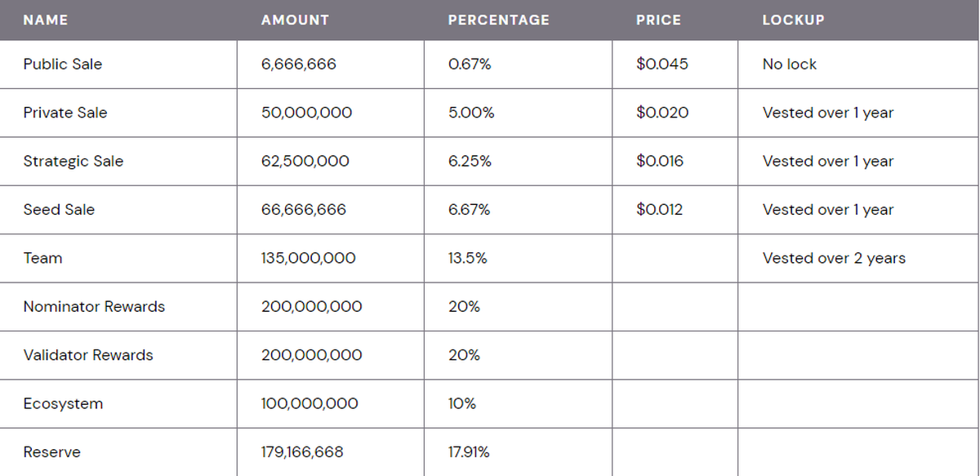Screen dimensions: 980x476
Task: Click the Validator Rewards amount 200,000,000
Action: click(x=311, y=355)
